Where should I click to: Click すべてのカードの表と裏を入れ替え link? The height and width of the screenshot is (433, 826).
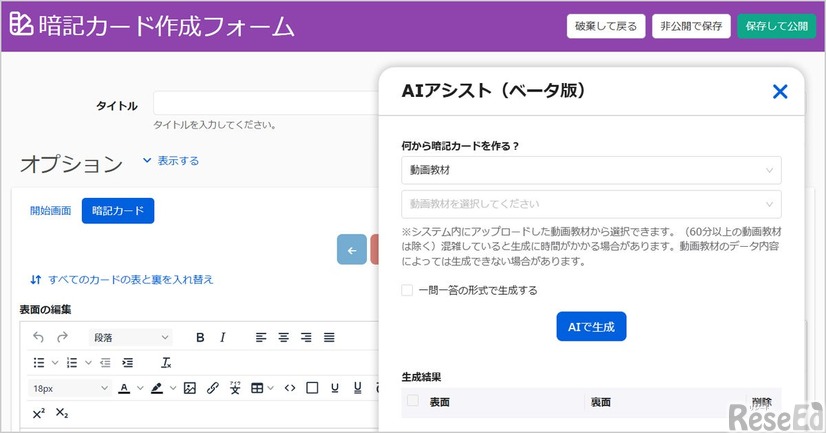click(x=122, y=280)
